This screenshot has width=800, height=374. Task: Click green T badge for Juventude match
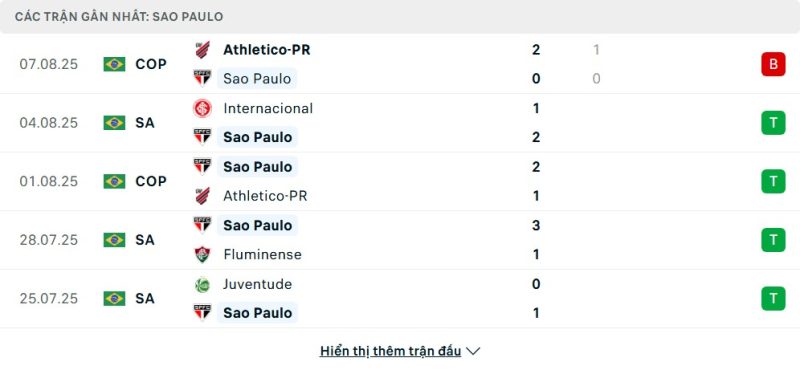773,298
